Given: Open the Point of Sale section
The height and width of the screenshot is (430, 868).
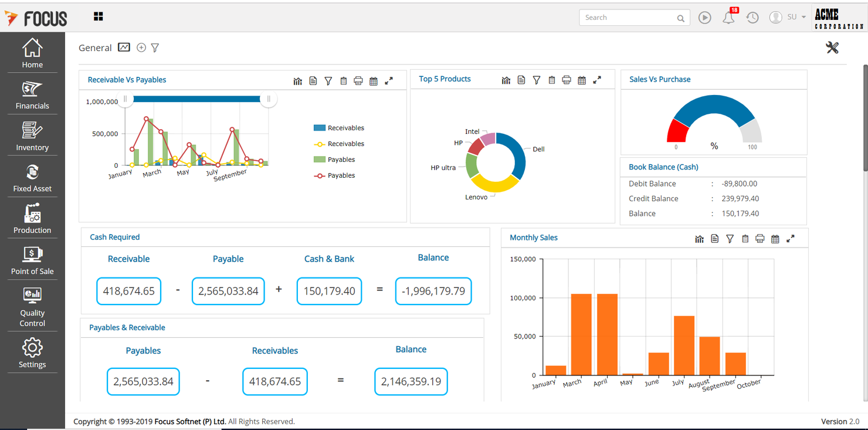Looking at the screenshot, I should pyautogui.click(x=32, y=260).
